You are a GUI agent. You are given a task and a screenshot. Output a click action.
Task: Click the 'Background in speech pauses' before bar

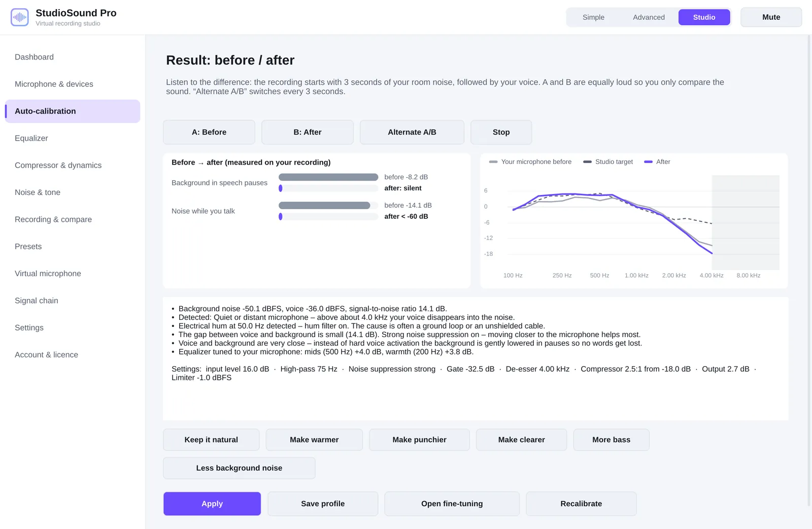328,177
